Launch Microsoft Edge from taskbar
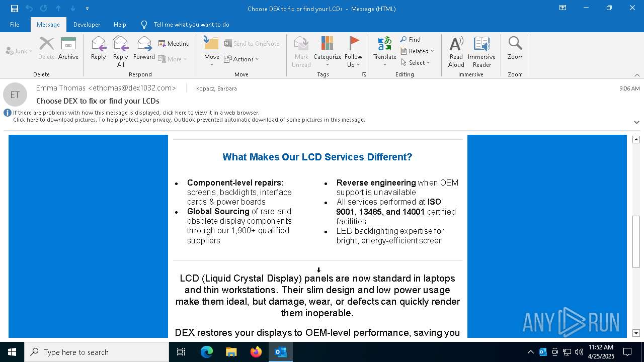Screen dimensions: 644x362 [x=207, y=352]
